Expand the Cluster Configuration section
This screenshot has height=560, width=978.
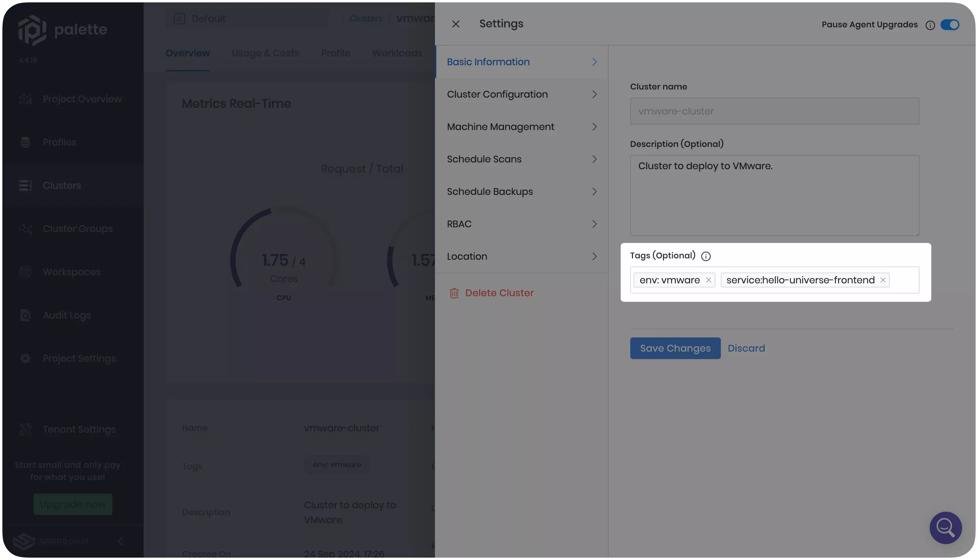coord(498,94)
